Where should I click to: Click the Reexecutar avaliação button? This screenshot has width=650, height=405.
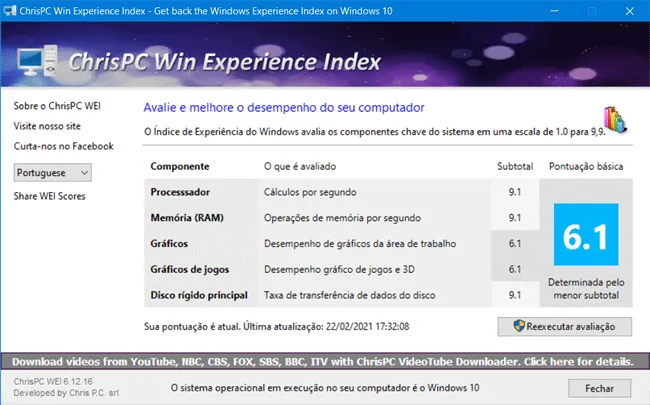(565, 326)
